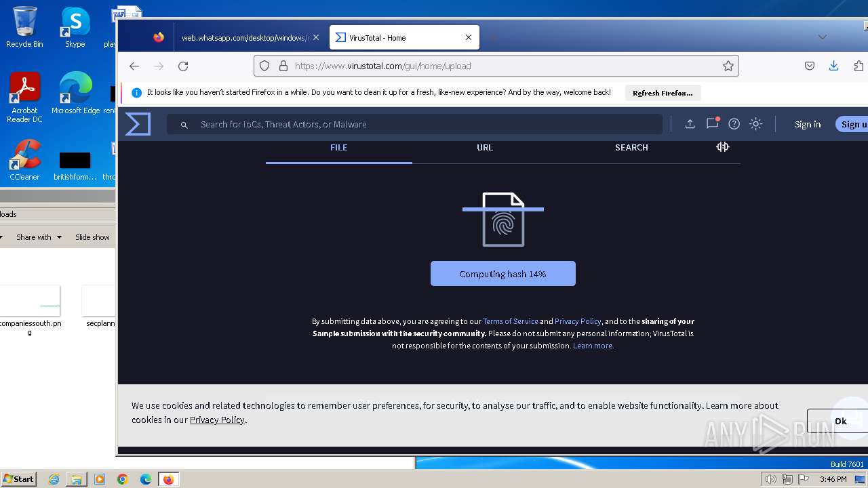Image resolution: width=868 pixels, height=488 pixels.
Task: Open the VirusTotal help icon
Action: pyautogui.click(x=734, y=124)
